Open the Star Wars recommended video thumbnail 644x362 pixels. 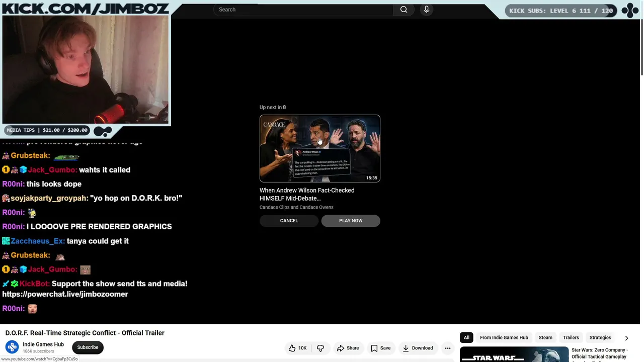click(x=514, y=354)
